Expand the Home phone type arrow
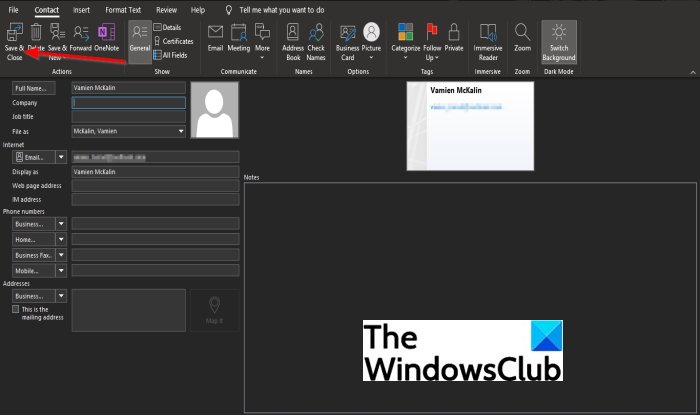 coord(61,240)
